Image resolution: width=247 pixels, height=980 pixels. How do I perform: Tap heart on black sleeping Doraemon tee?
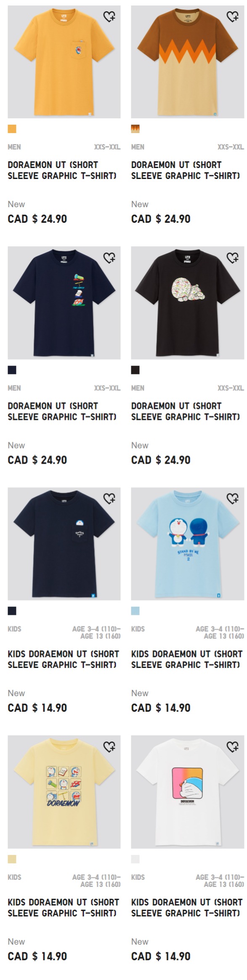[x=233, y=257]
